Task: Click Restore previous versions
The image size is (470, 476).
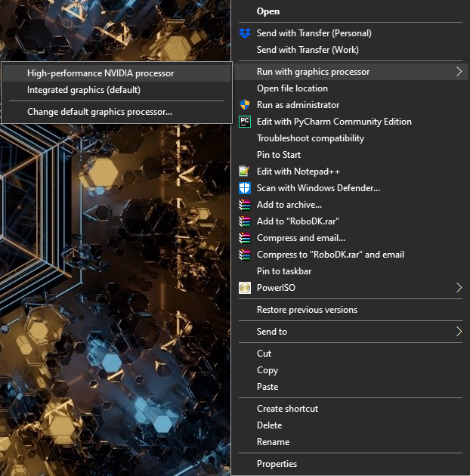Action: (x=307, y=310)
